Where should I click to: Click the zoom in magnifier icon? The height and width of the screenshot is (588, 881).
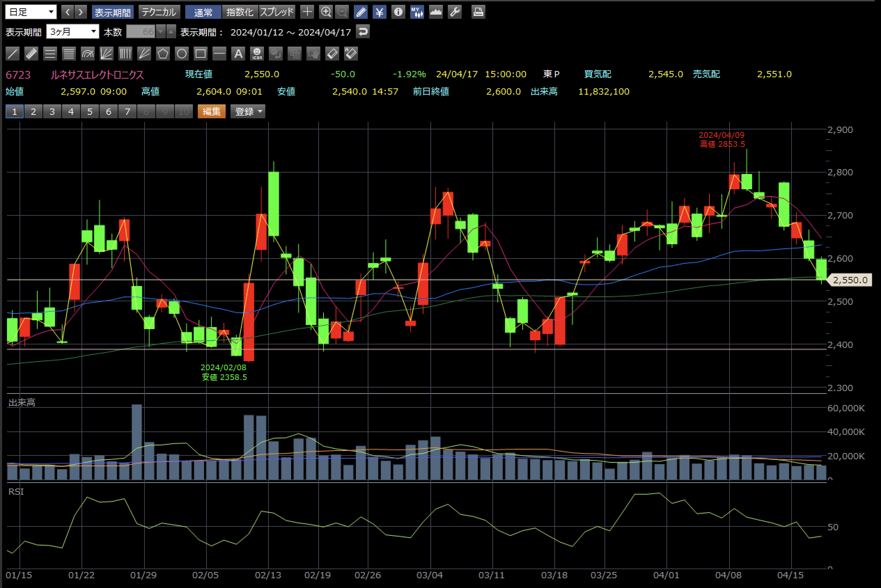tap(325, 12)
